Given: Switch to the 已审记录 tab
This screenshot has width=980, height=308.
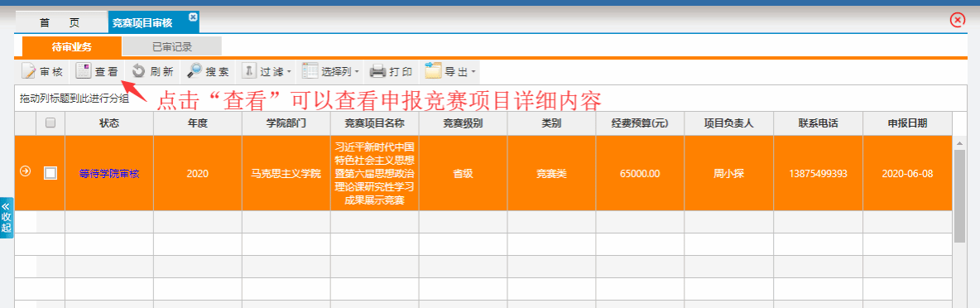Looking at the screenshot, I should coord(172,46).
